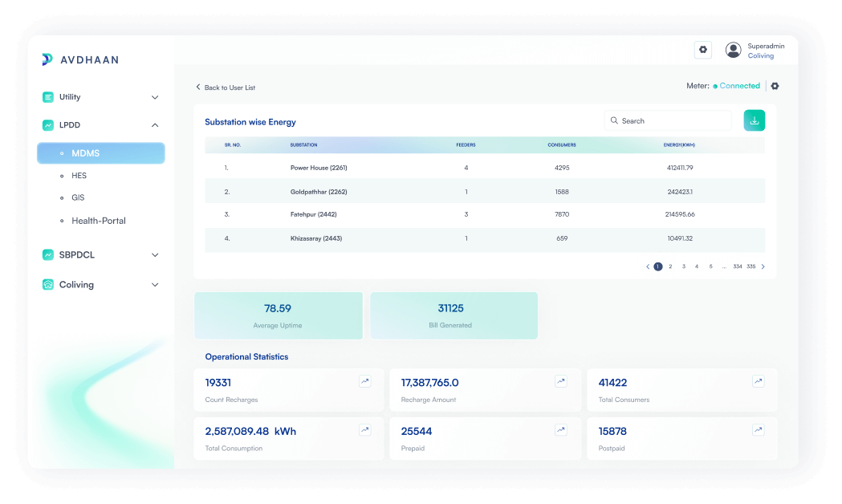
Task: Click the green download export icon
Action: (x=754, y=119)
